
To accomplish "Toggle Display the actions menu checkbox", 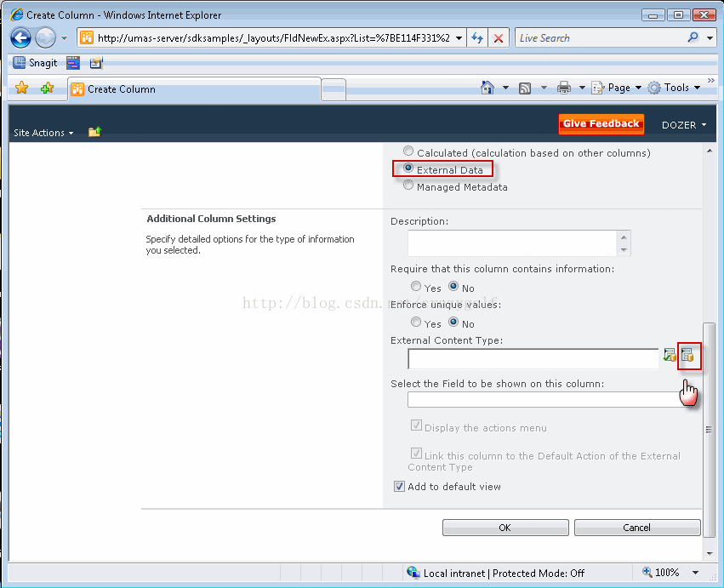I will 416,425.
